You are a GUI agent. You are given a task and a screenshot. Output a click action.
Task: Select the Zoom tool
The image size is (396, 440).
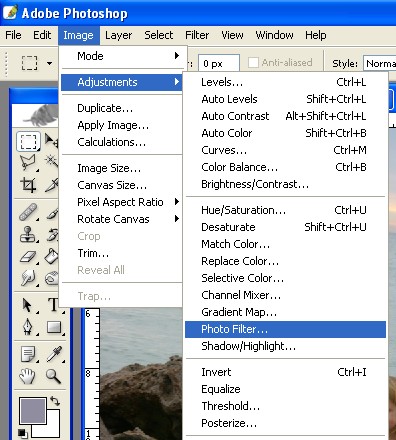tap(53, 376)
